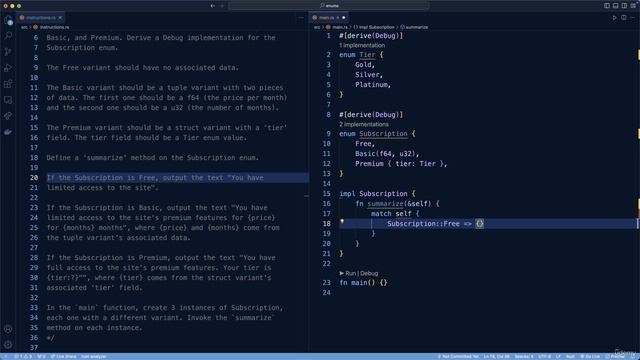Toggle the bottom panel layout icon
Image resolution: width=640 pixels, height=360 pixels.
tap(616, 6)
